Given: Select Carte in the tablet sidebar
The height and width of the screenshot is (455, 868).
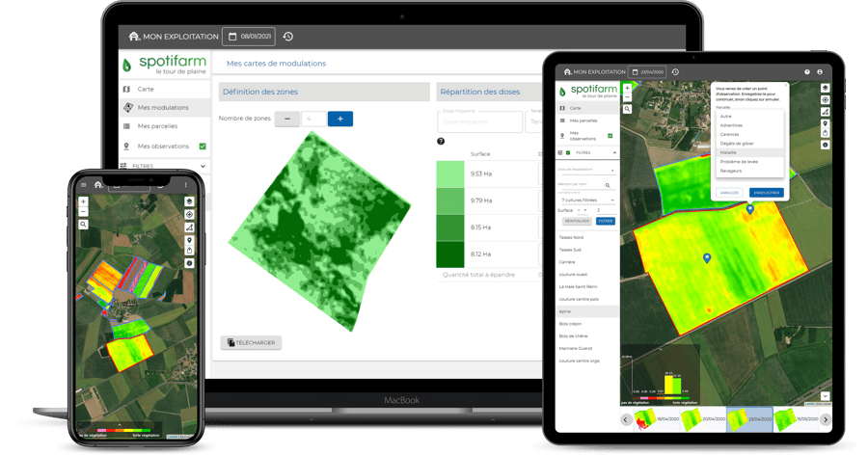Looking at the screenshot, I should point(586,108).
